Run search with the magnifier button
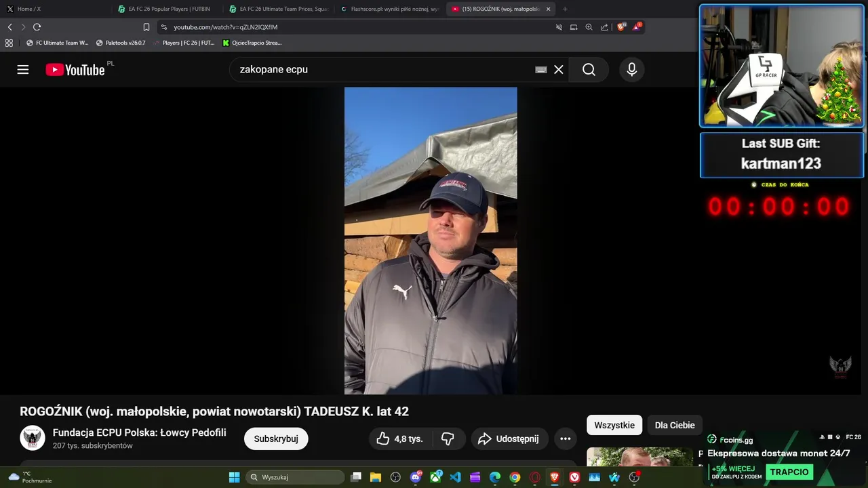868x488 pixels. [589, 69]
